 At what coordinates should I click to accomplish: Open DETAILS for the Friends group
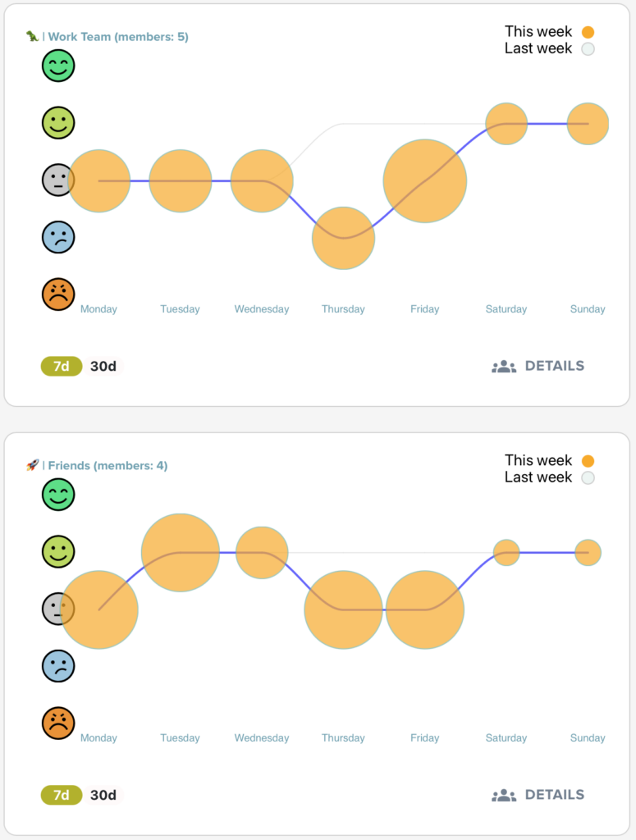(x=538, y=795)
